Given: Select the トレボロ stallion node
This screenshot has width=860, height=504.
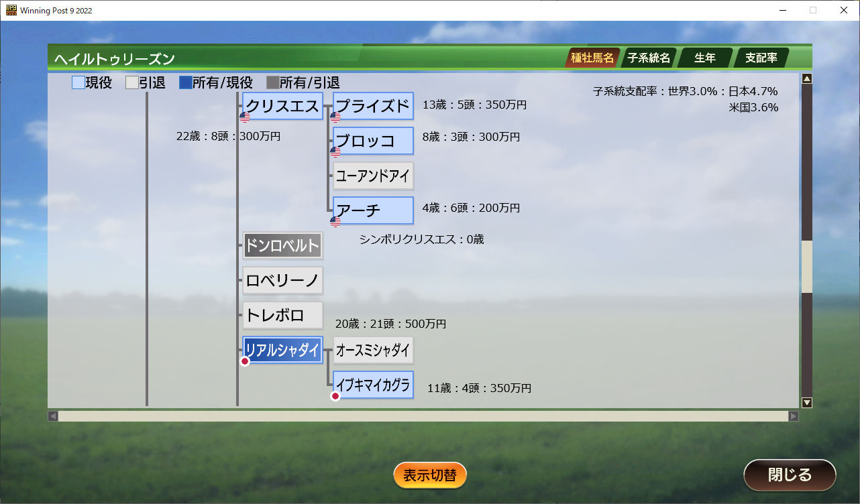Looking at the screenshot, I should 282,315.
